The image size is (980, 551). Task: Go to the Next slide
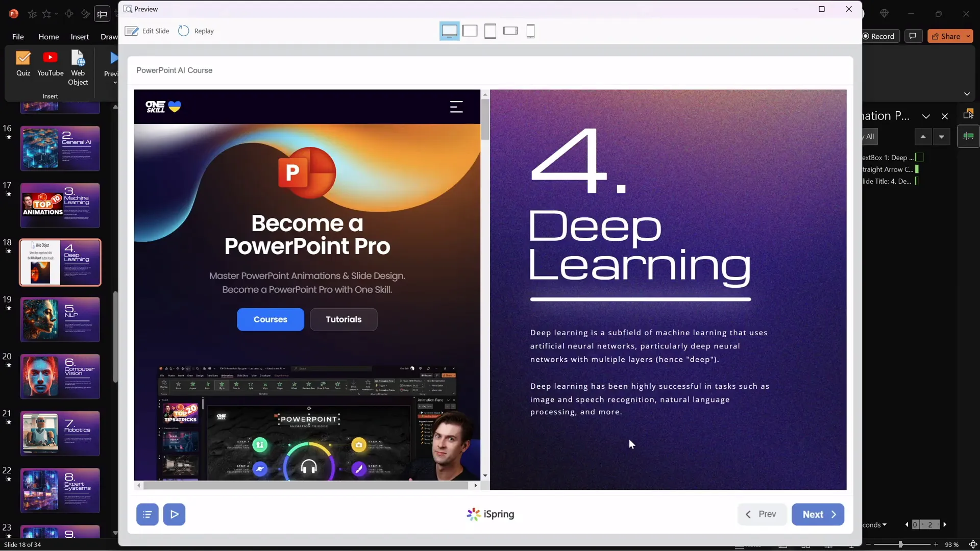point(818,514)
